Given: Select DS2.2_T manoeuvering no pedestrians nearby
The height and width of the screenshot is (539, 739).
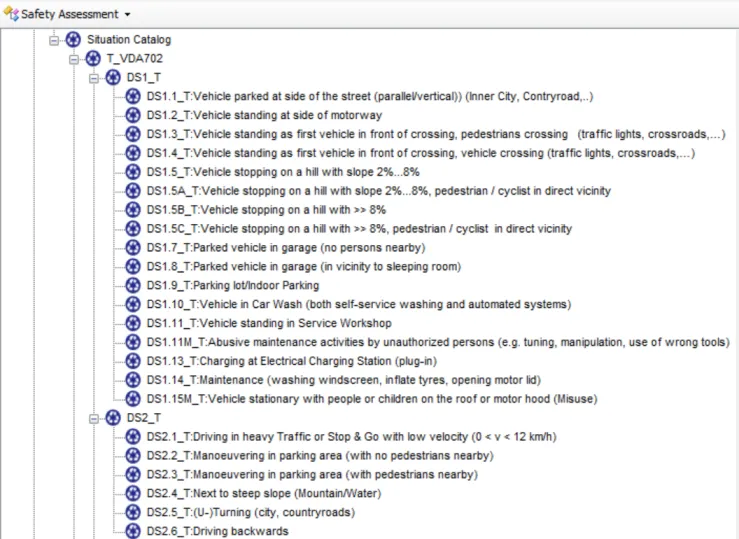Looking at the screenshot, I should tap(320, 456).
